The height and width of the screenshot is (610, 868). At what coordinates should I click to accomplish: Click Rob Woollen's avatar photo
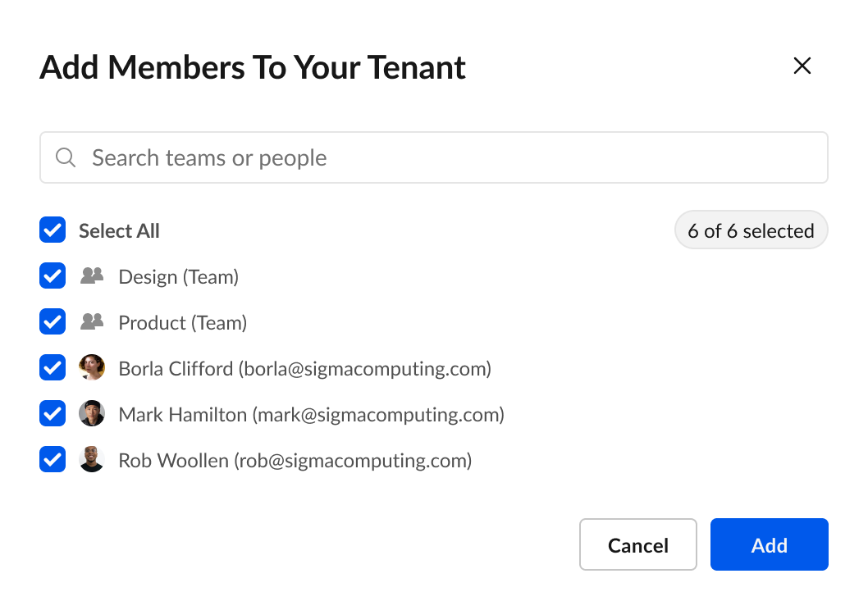coord(92,460)
